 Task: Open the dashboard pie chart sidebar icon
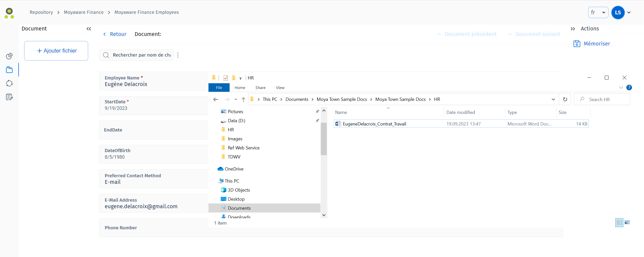(x=9, y=56)
